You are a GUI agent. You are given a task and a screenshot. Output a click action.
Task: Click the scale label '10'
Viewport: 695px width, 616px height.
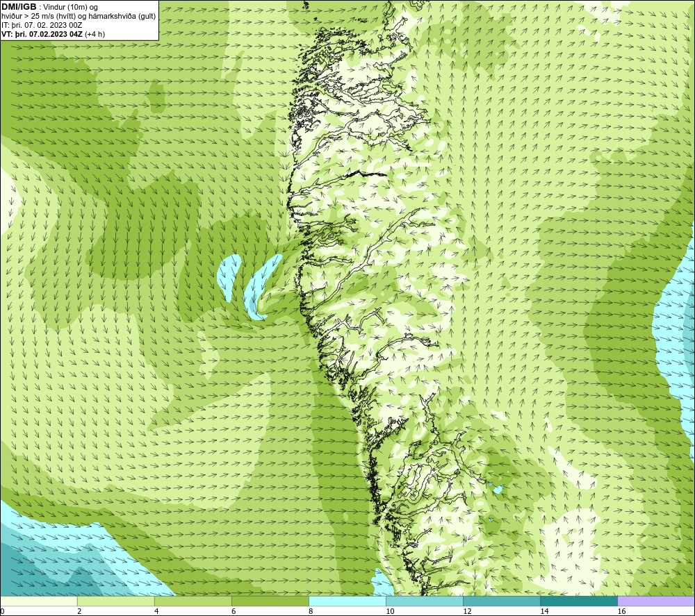pyautogui.click(x=390, y=612)
